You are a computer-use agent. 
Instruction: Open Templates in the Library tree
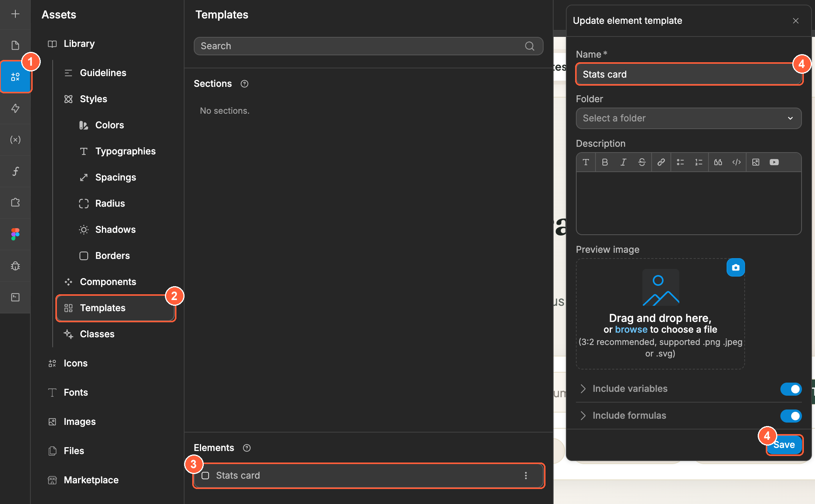[x=116, y=308]
